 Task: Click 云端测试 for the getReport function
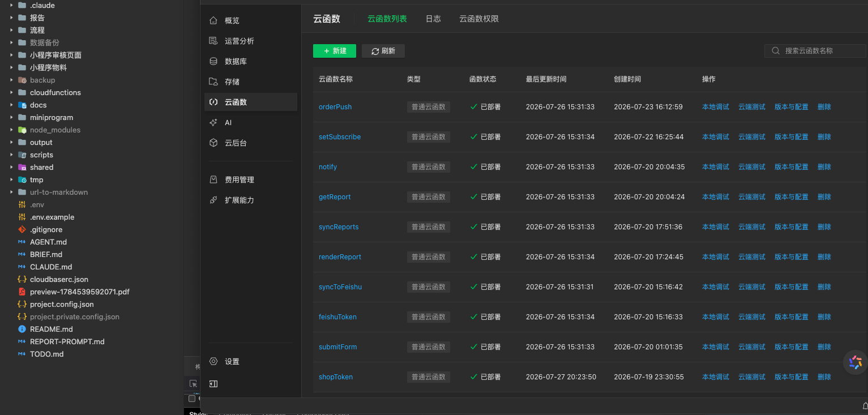(x=752, y=196)
